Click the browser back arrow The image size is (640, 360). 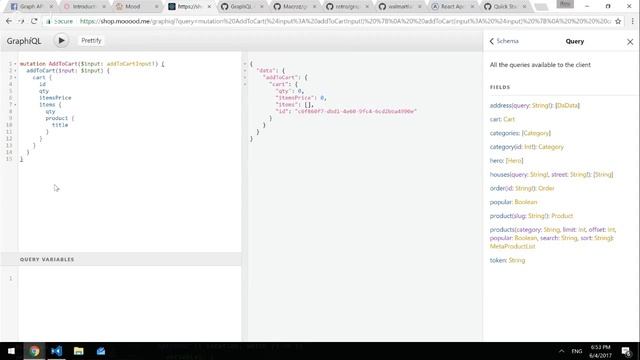pos(9,21)
